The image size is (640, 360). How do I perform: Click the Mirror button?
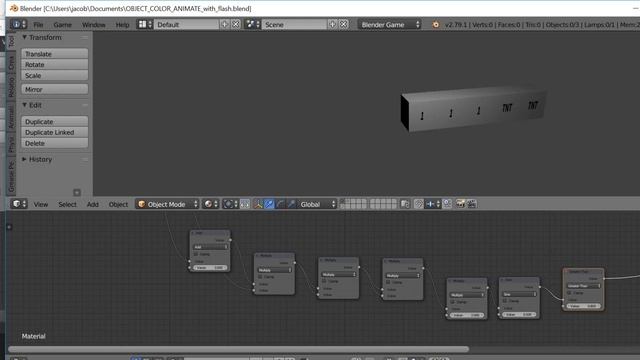(x=55, y=89)
